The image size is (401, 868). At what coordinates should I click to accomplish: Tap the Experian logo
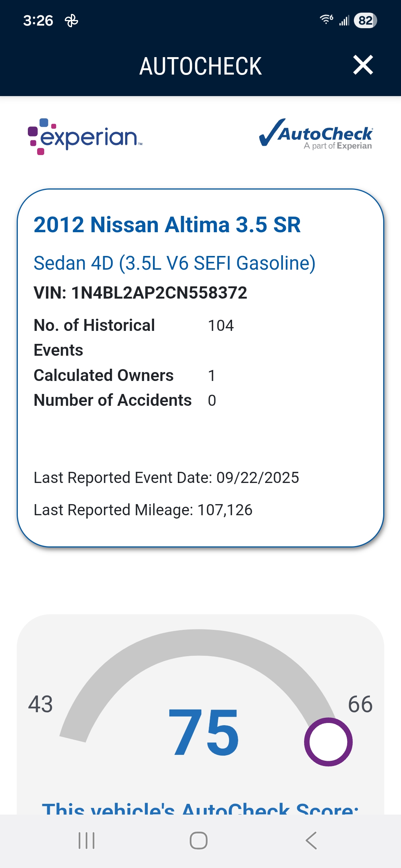click(x=85, y=137)
